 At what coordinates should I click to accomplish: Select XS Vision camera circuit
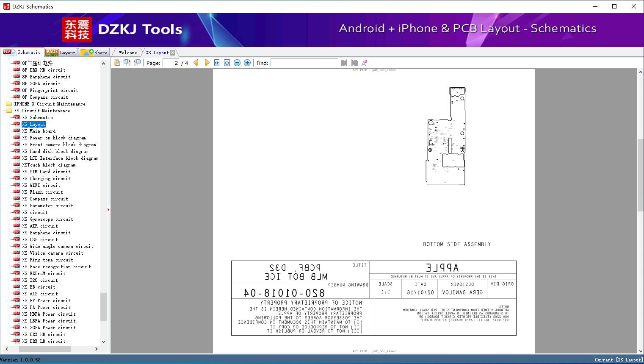pos(53,253)
